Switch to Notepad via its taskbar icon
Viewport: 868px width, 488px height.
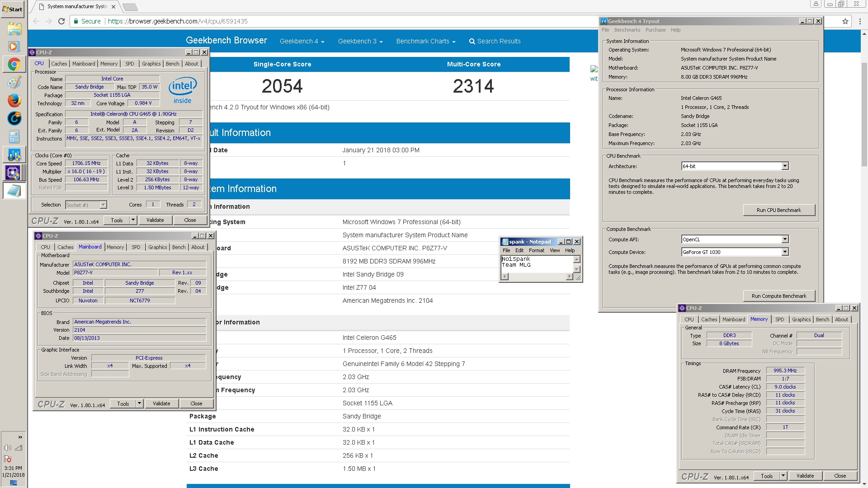click(x=14, y=191)
